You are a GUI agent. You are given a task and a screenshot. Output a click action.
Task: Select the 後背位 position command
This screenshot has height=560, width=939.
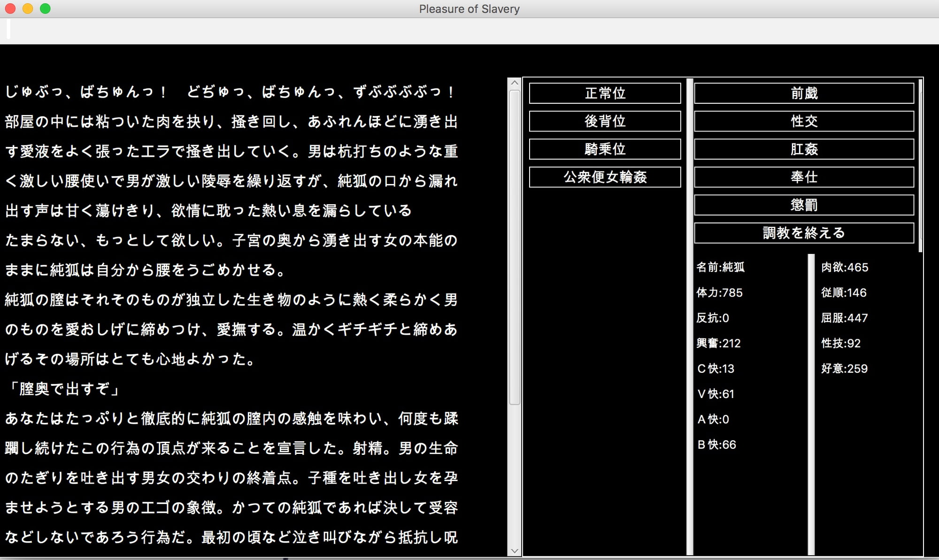pyautogui.click(x=605, y=122)
